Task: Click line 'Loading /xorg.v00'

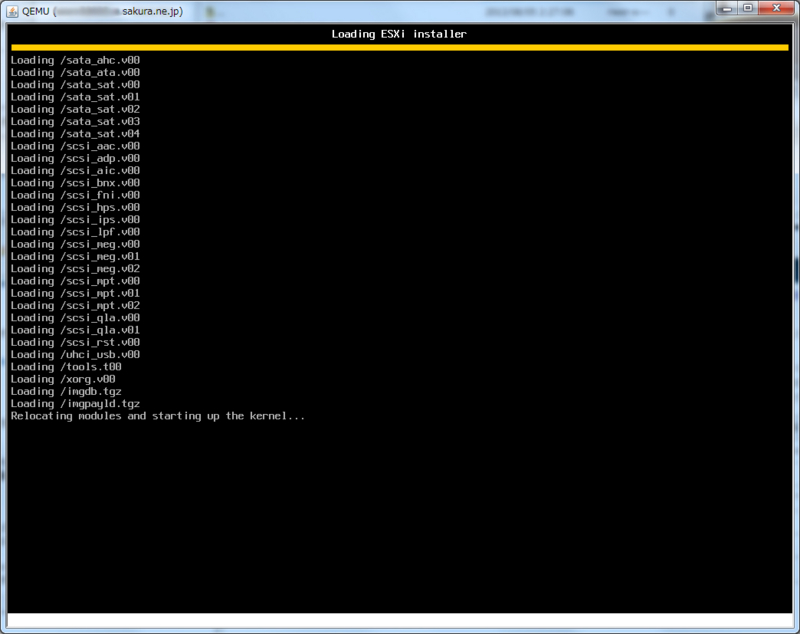Action: tap(63, 378)
